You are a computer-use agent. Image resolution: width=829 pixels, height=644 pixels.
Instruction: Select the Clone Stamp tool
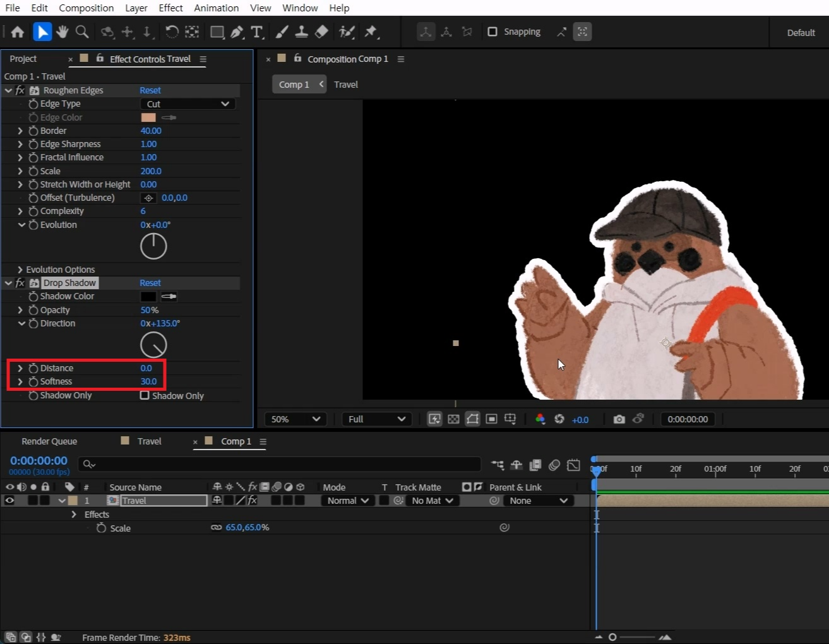[x=302, y=32]
